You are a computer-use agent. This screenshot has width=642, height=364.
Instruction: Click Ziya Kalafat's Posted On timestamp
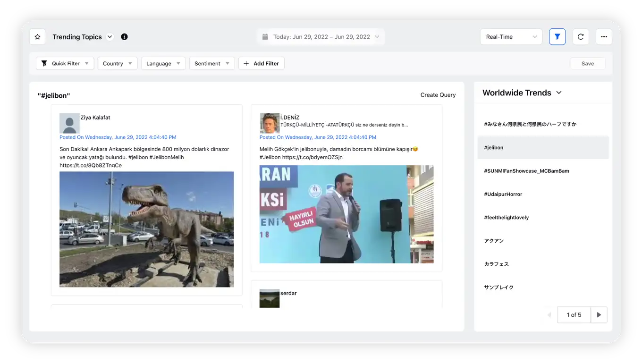tap(118, 137)
